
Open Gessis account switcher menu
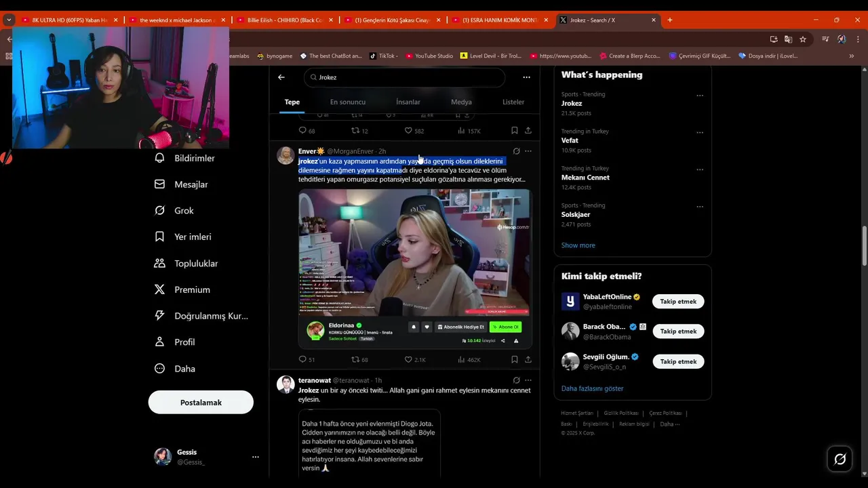click(255, 457)
